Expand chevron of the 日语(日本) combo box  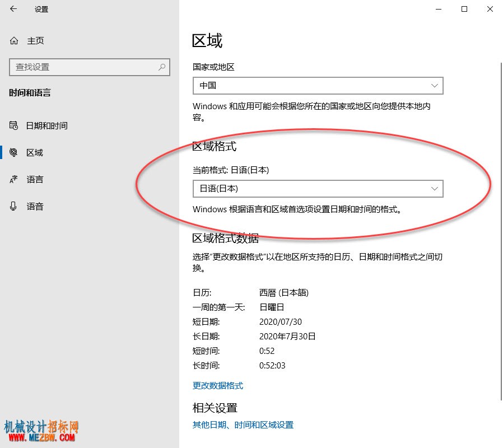pyautogui.click(x=434, y=189)
